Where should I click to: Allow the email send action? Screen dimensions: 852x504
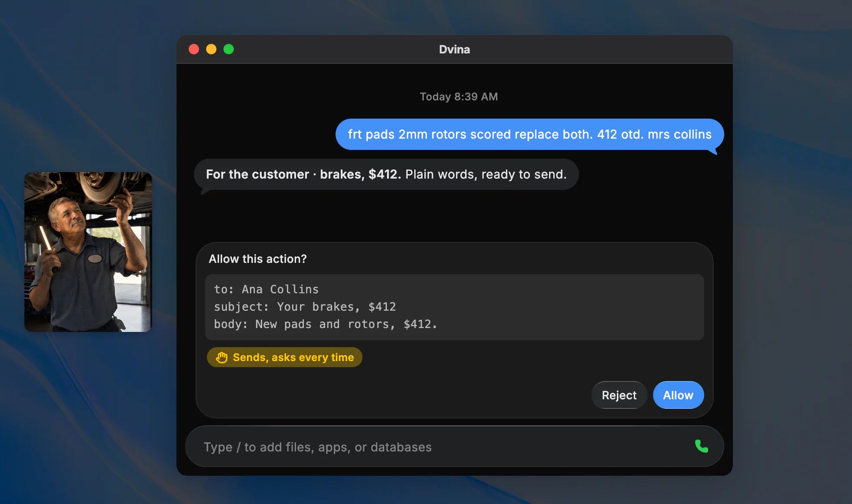[x=678, y=395]
